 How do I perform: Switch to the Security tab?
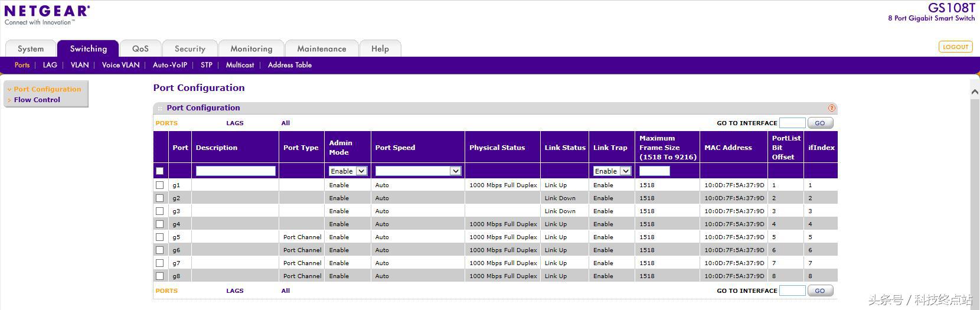point(190,49)
